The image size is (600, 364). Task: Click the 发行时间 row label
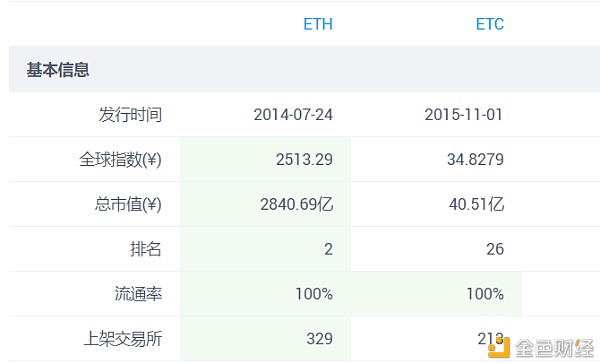point(130,114)
